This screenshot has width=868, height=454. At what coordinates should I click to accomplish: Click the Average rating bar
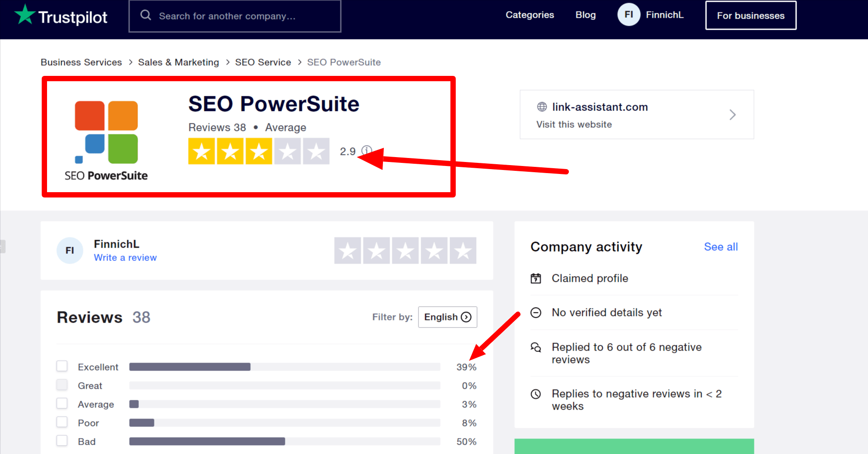click(284, 404)
